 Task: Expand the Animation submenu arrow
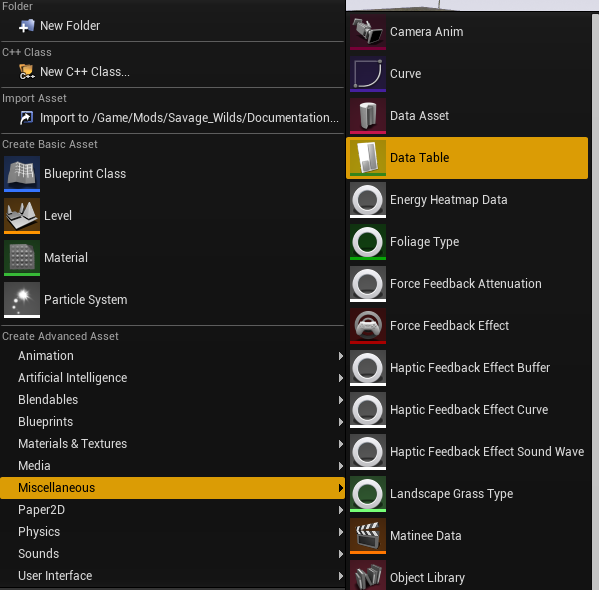pos(340,356)
